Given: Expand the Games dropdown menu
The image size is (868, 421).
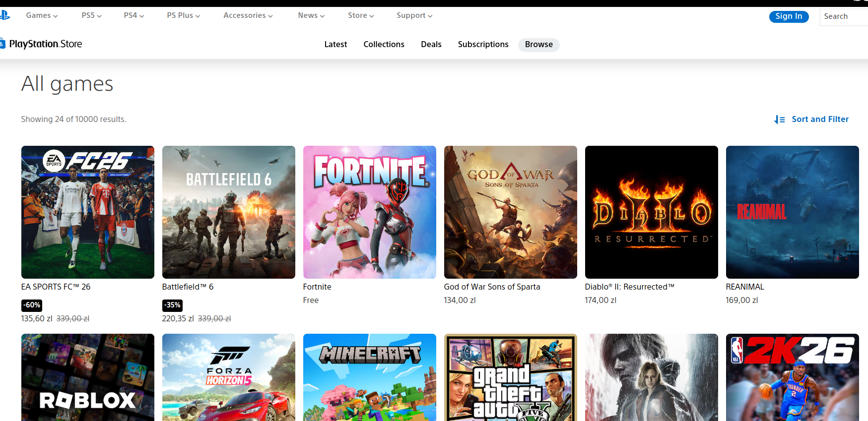Looking at the screenshot, I should pos(42,16).
